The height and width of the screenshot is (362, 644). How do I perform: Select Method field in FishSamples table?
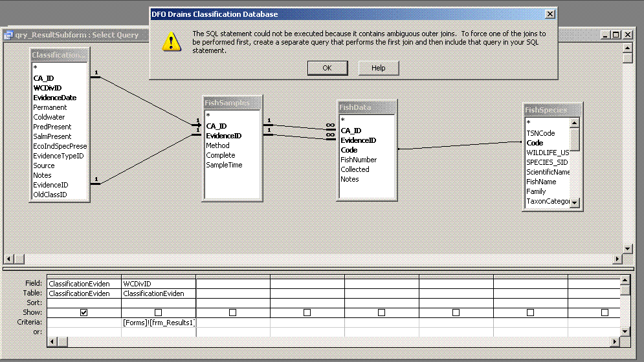[x=217, y=145]
